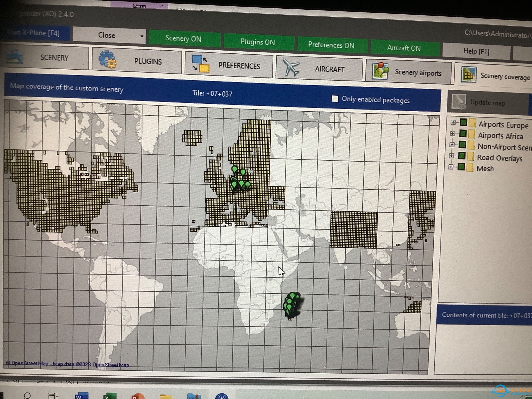Click the Airports Europe folder icon

pyautogui.click(x=472, y=123)
